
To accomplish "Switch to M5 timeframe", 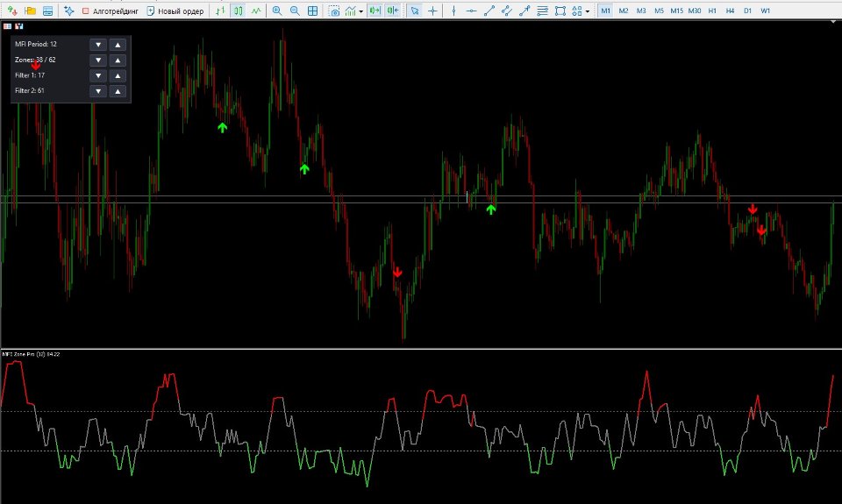I will pos(659,11).
